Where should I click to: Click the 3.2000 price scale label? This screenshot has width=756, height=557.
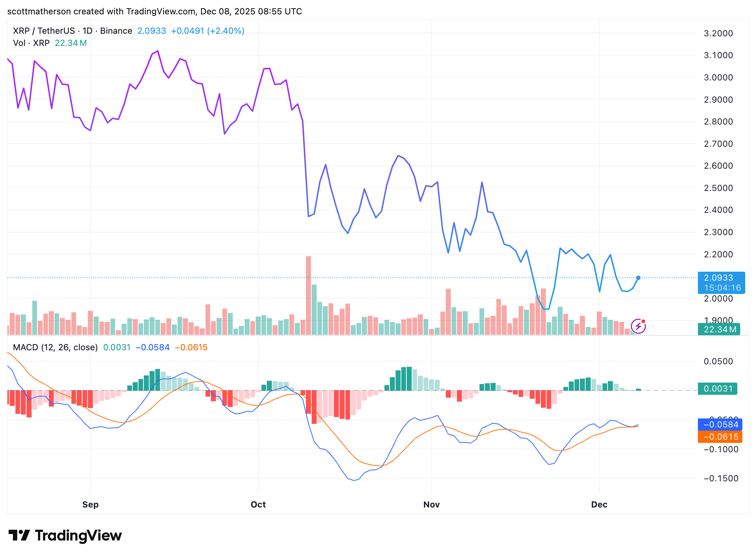click(718, 33)
